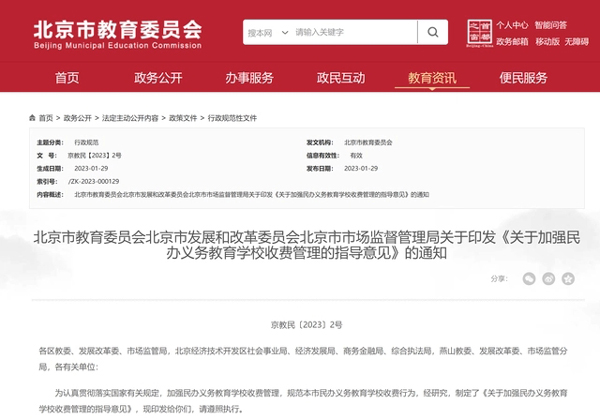Open the WeChat share icon
Image resolution: width=600 pixels, height=419 pixels.
529,279
